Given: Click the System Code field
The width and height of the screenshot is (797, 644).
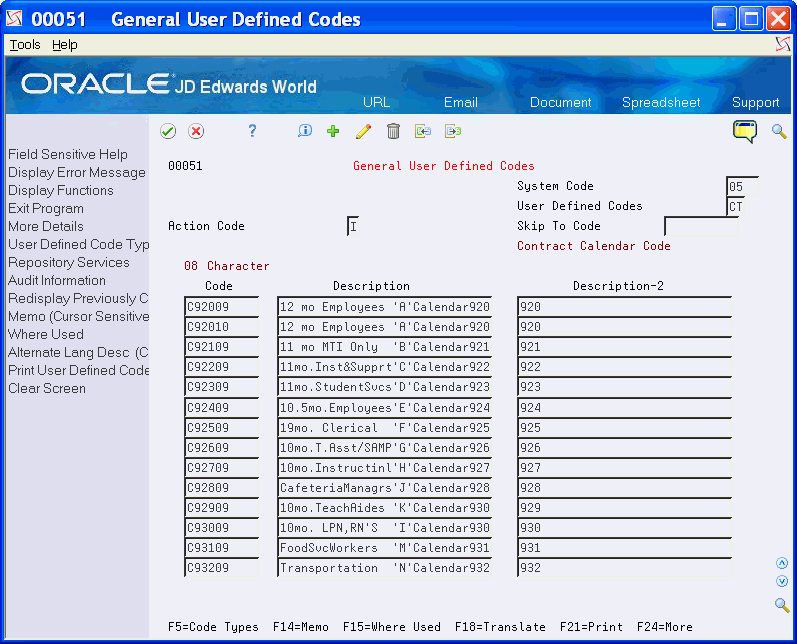Looking at the screenshot, I should click(x=743, y=187).
